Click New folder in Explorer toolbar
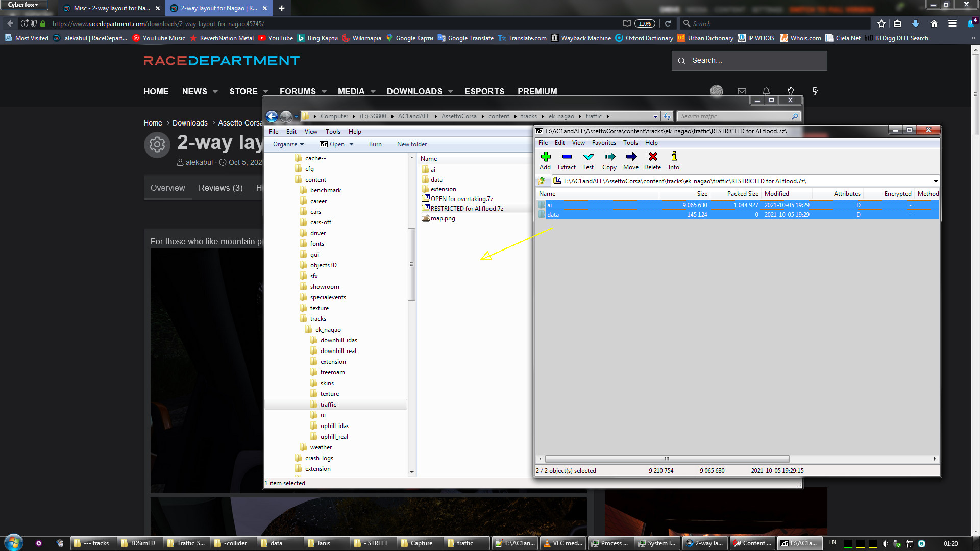The width and height of the screenshot is (980, 551). pos(412,144)
